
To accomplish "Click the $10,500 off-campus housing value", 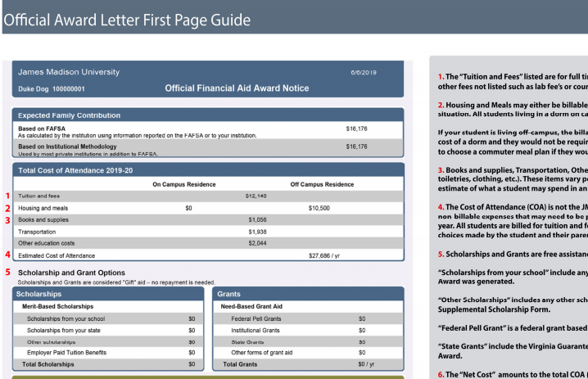I will [x=319, y=208].
